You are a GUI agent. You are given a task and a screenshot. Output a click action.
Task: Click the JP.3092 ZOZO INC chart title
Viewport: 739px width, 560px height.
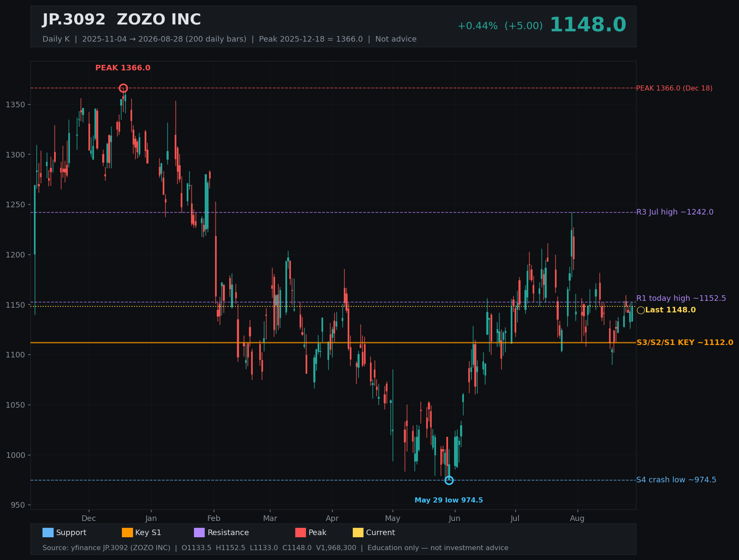pyautogui.click(x=121, y=20)
